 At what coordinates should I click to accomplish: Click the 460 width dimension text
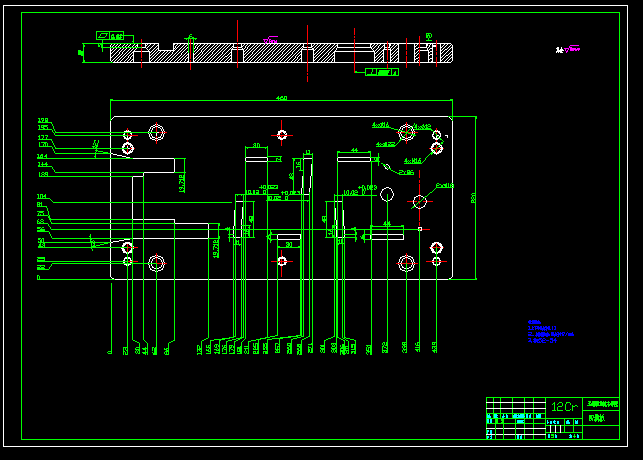click(x=281, y=98)
